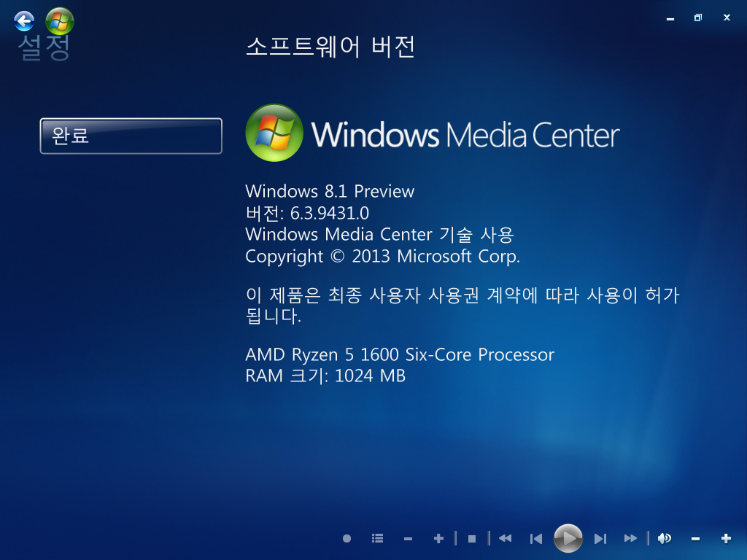Click 'Copyright © 2013 Microsoft Corp.' text
The width and height of the screenshot is (747, 560).
[382, 257]
